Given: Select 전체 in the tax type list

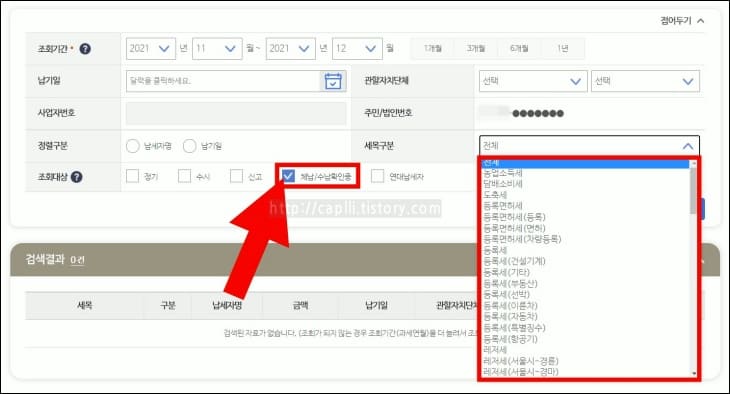Looking at the screenshot, I should (586, 163).
